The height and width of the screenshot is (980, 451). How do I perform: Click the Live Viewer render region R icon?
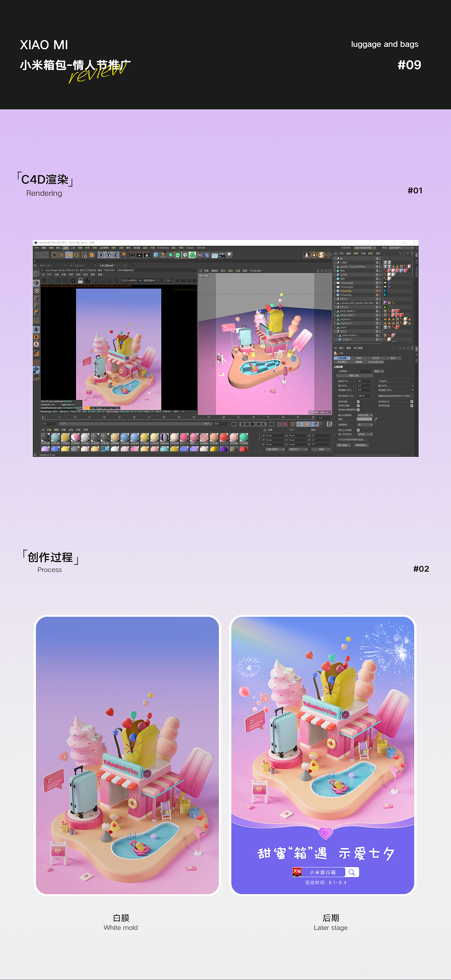(66, 281)
